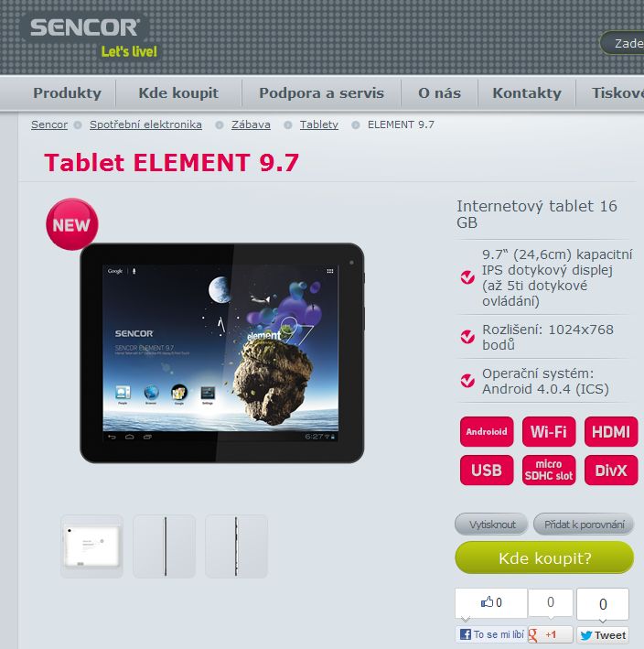Open the Podpora a servis menu
The image size is (644, 649).
point(321,93)
